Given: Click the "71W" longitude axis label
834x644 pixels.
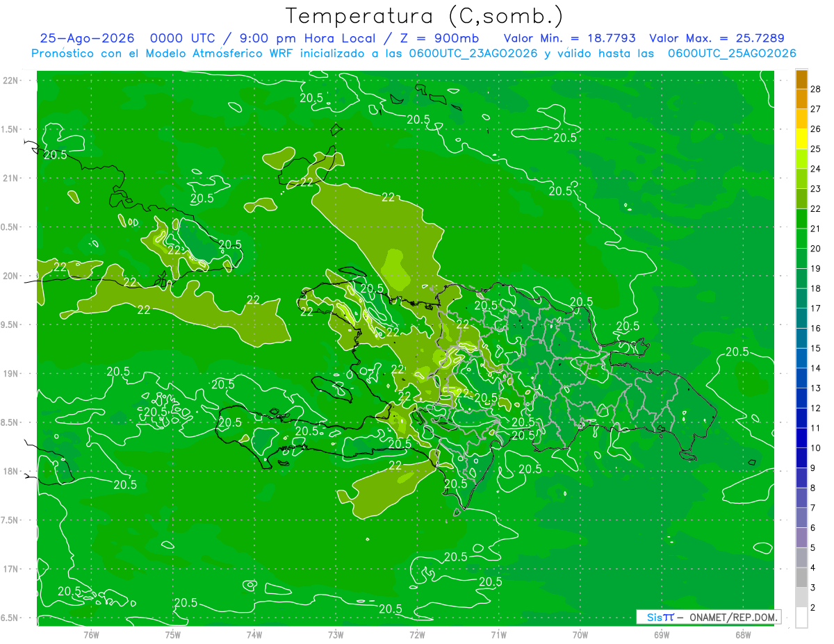Looking at the screenshot, I should (498, 634).
